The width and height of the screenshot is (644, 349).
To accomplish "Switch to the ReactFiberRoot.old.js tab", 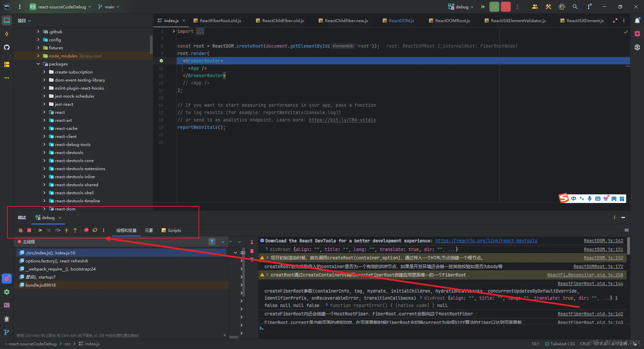I will click(217, 20).
